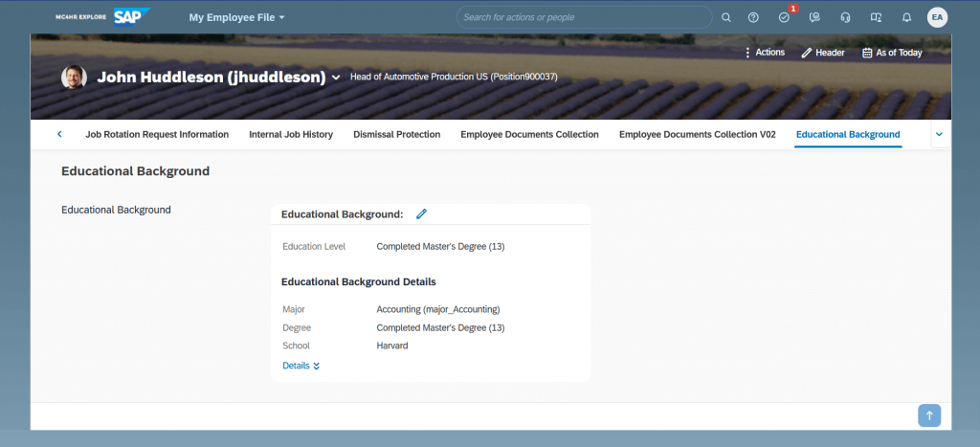The width and height of the screenshot is (980, 447).
Task: Click the School value Harvard
Action: (x=391, y=346)
